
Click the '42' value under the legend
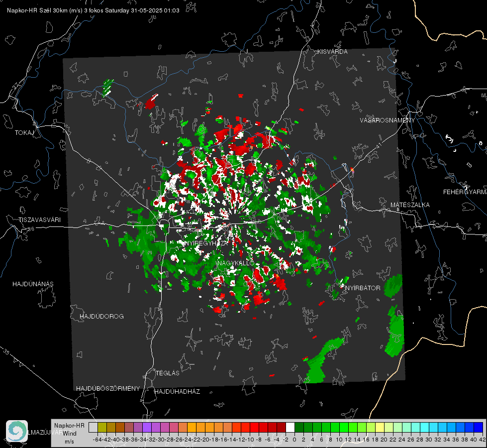coord(482,440)
